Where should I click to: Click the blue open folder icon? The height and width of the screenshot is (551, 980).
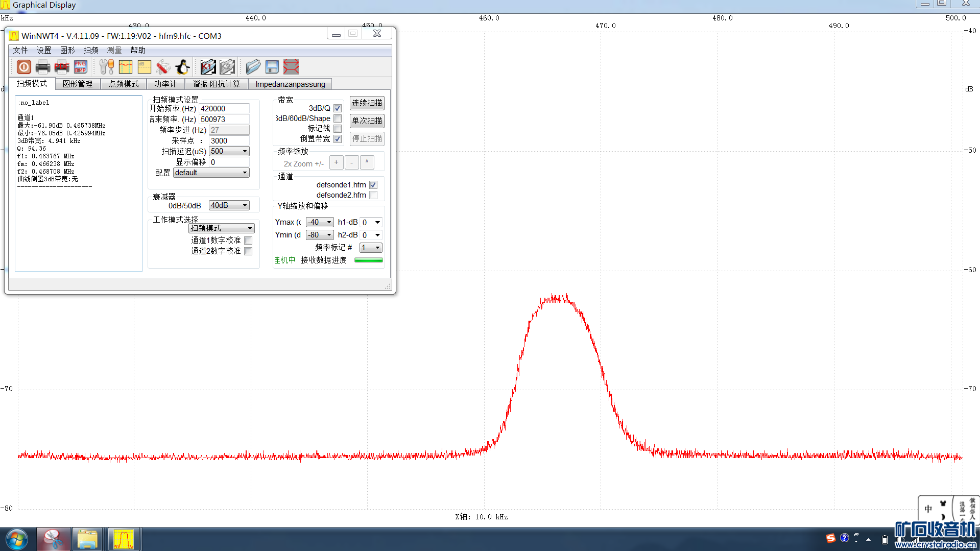[x=253, y=67]
